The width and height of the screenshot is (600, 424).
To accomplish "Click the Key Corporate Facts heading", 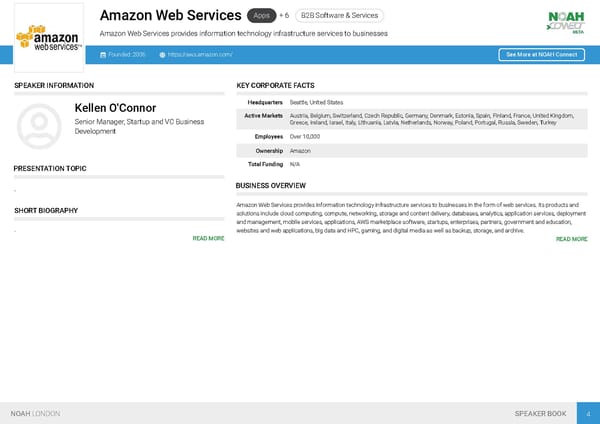I will pyautogui.click(x=275, y=86).
